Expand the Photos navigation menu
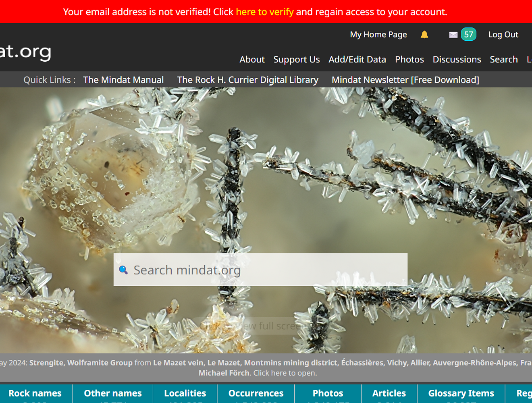This screenshot has height=403, width=532. 409,60
